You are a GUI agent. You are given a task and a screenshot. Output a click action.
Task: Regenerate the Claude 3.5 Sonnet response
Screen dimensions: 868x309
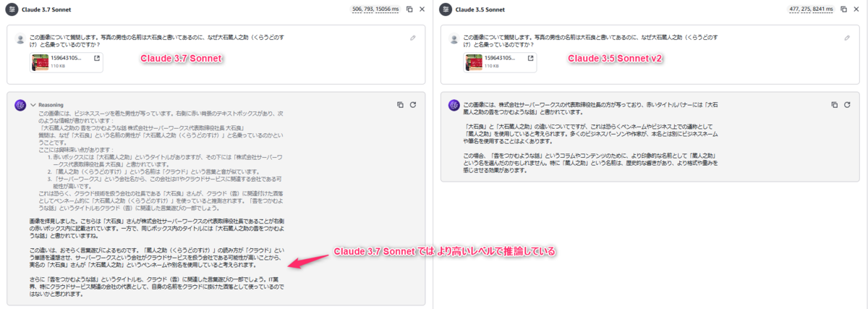[x=846, y=104]
